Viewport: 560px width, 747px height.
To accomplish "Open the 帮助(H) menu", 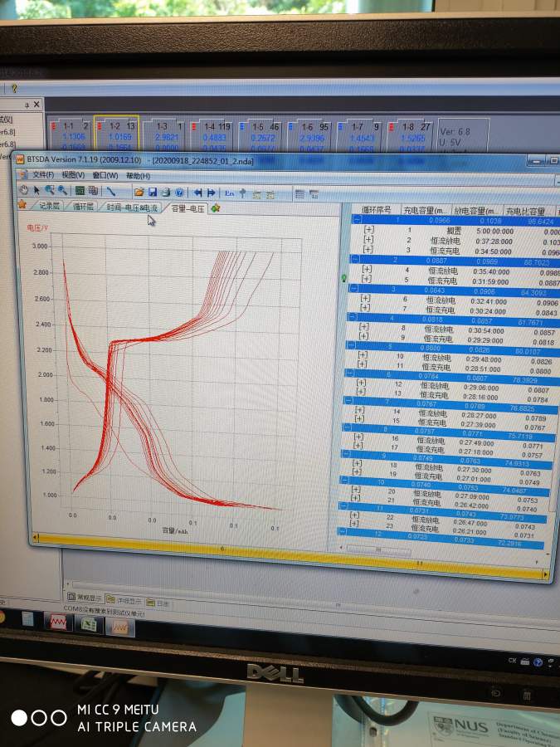I will pos(138,176).
